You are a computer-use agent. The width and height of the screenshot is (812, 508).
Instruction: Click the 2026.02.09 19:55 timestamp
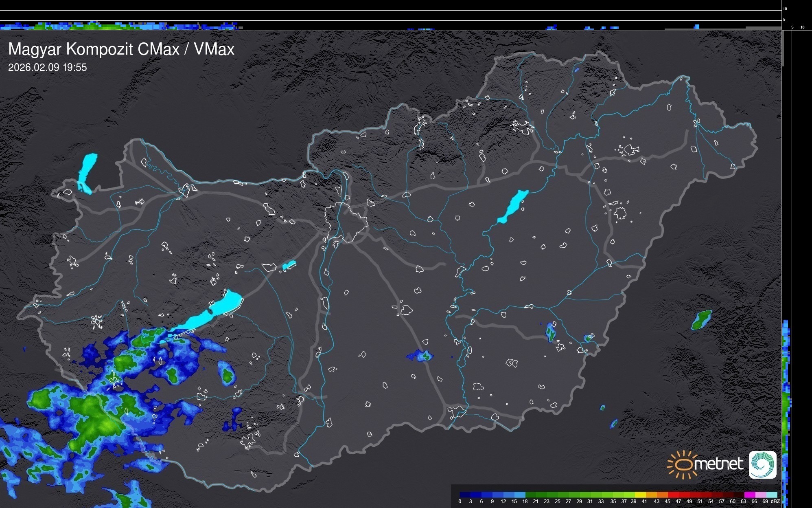coord(48,68)
